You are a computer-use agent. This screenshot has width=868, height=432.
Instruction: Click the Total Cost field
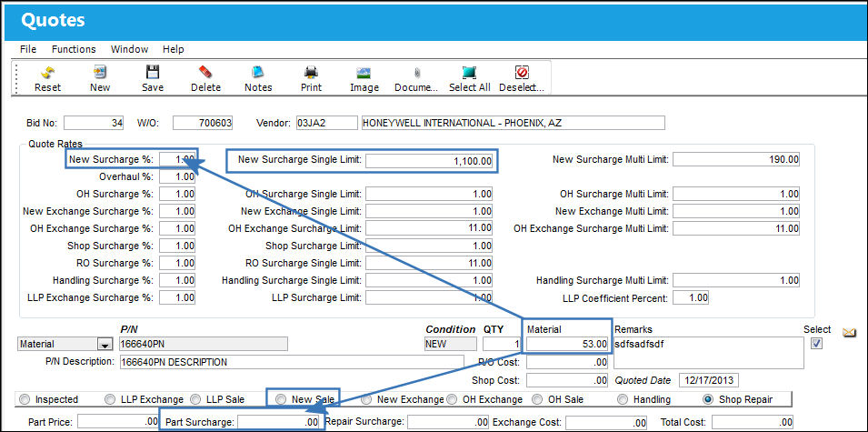click(753, 422)
